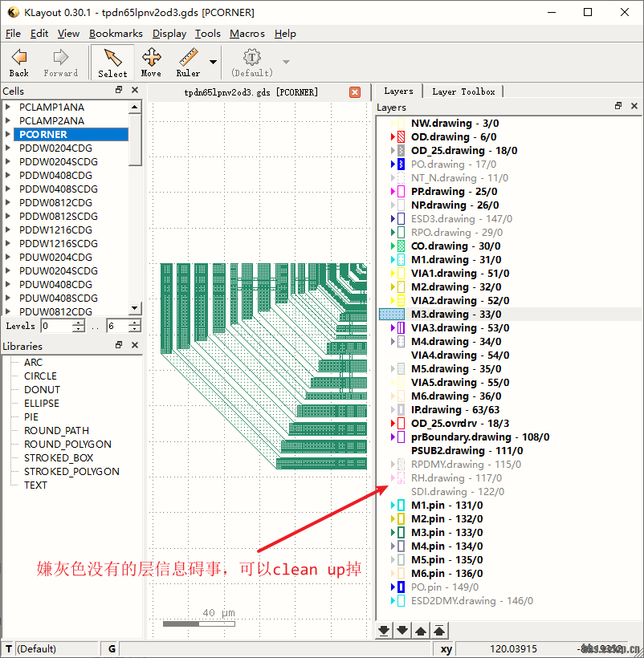Open the Help menu
The width and height of the screenshot is (644, 658).
[x=286, y=34]
